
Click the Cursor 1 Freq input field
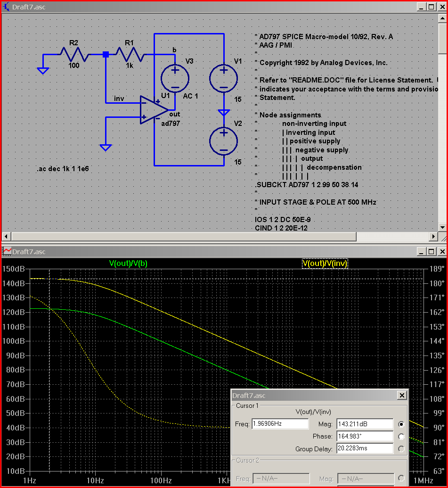pos(280,424)
